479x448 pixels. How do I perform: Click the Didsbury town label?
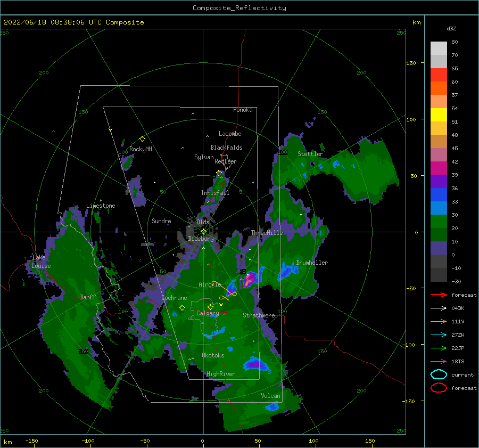(x=201, y=239)
